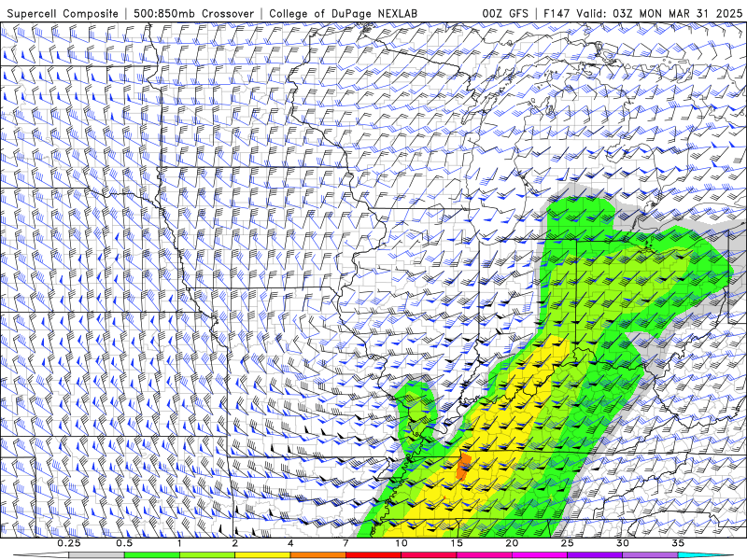The image size is (747, 560).
Task: Select the 10 value on the color scale
Action: (x=402, y=543)
